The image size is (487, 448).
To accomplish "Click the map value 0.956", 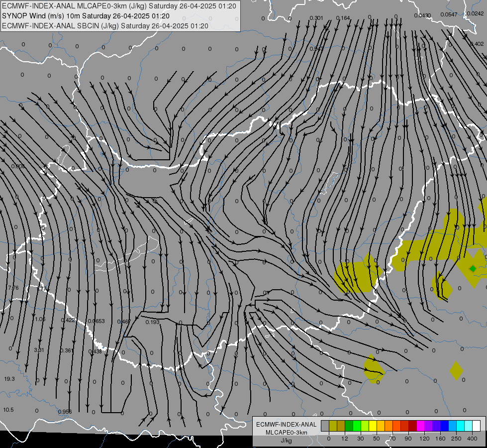I will click(65, 412).
